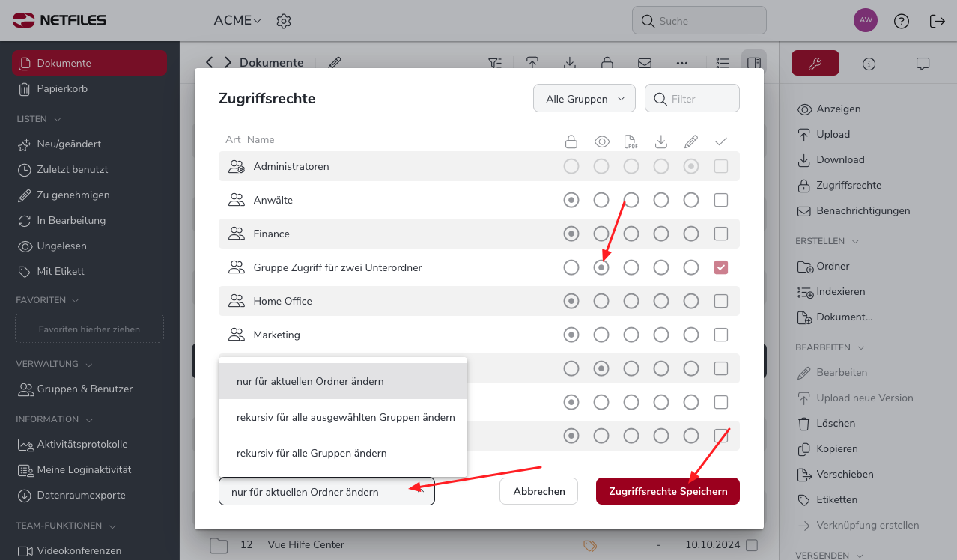This screenshot has width=957, height=560.
Task: Click the pencil icon beside Dokumente breadcrumb
Action: [x=335, y=63]
